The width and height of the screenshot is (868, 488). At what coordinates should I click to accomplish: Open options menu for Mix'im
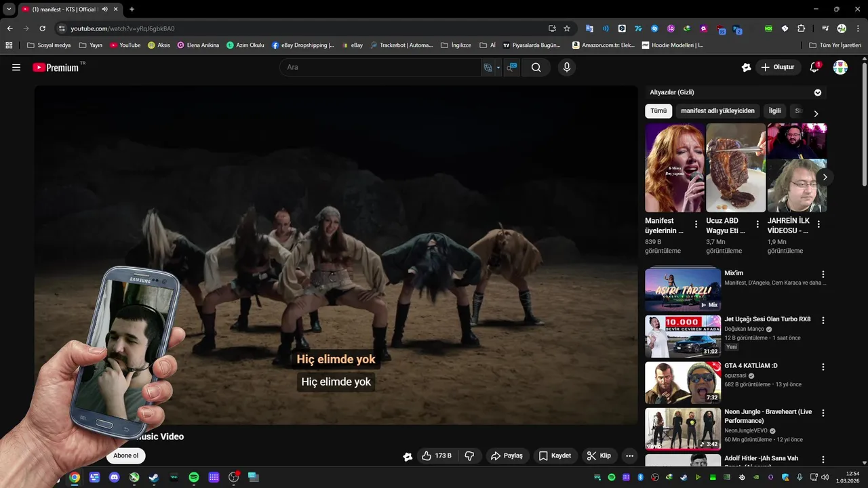[823, 274]
